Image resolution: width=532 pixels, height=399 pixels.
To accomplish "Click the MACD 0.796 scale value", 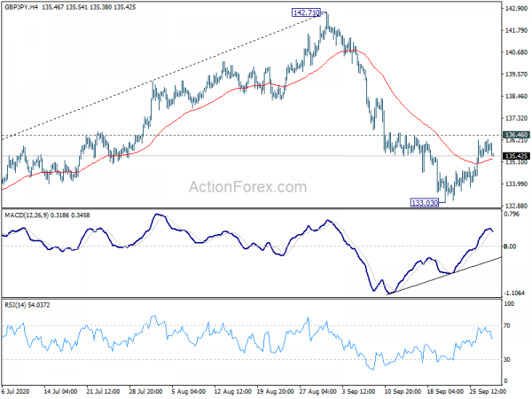I will [x=512, y=214].
